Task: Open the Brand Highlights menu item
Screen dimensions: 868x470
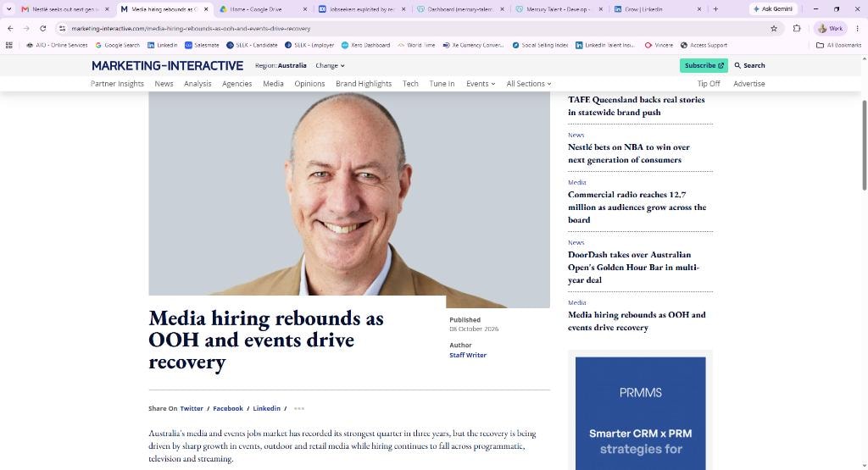Action: click(364, 84)
